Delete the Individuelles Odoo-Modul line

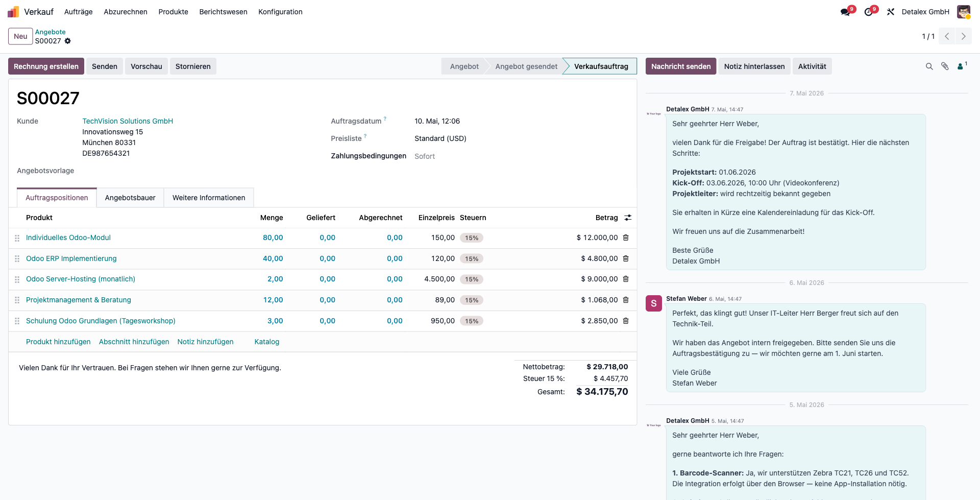[x=626, y=237]
